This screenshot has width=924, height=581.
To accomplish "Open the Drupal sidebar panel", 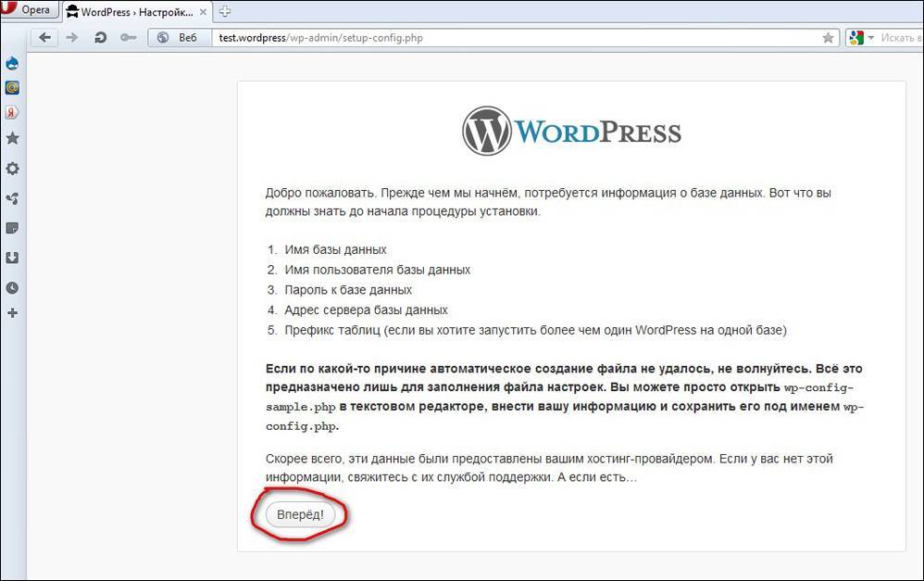I will point(12,64).
